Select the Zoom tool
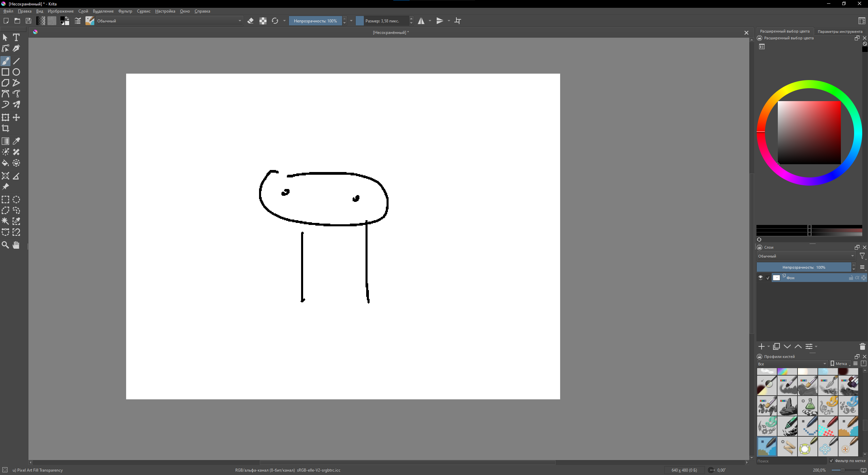Image resolution: width=868 pixels, height=475 pixels. (x=5, y=245)
